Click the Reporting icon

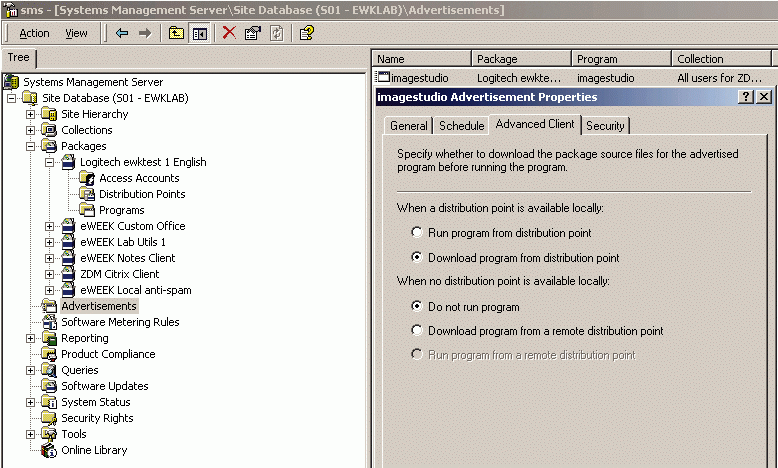[x=49, y=338]
